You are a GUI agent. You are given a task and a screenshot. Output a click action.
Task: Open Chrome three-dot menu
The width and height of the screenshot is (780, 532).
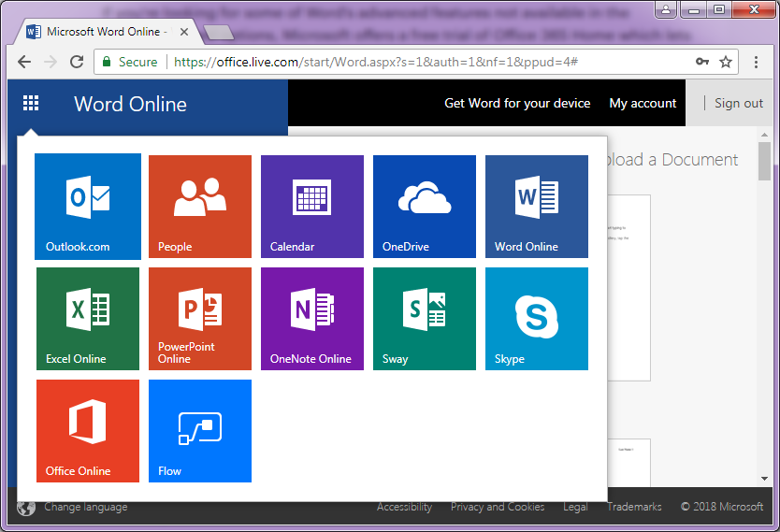tap(756, 62)
